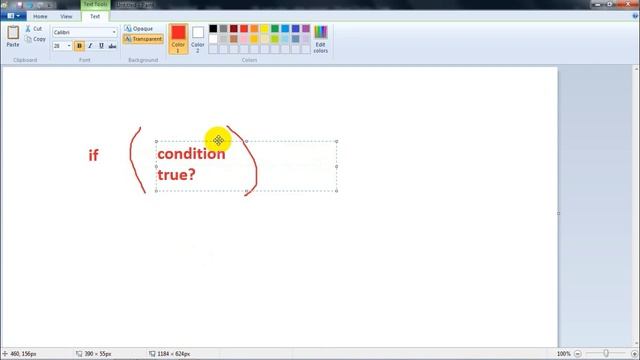The height and width of the screenshot is (360, 640).
Task: Switch to the Home ribbon tab
Action: [40, 16]
